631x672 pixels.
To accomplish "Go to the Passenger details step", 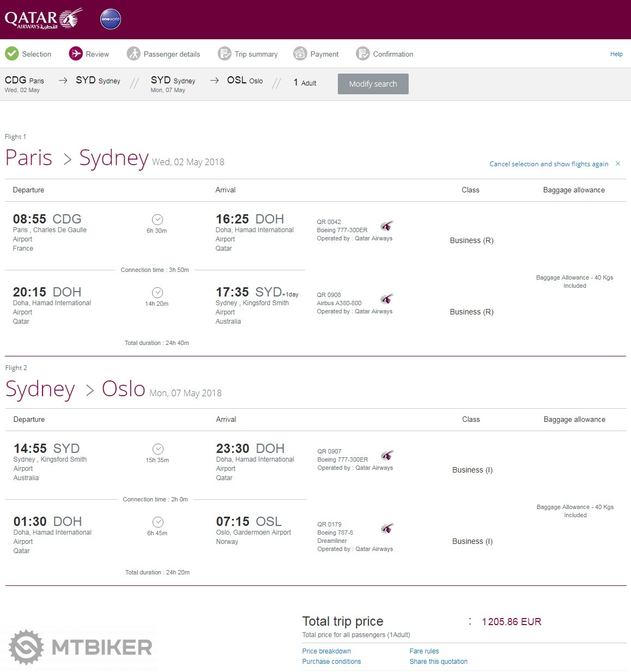I will click(172, 54).
